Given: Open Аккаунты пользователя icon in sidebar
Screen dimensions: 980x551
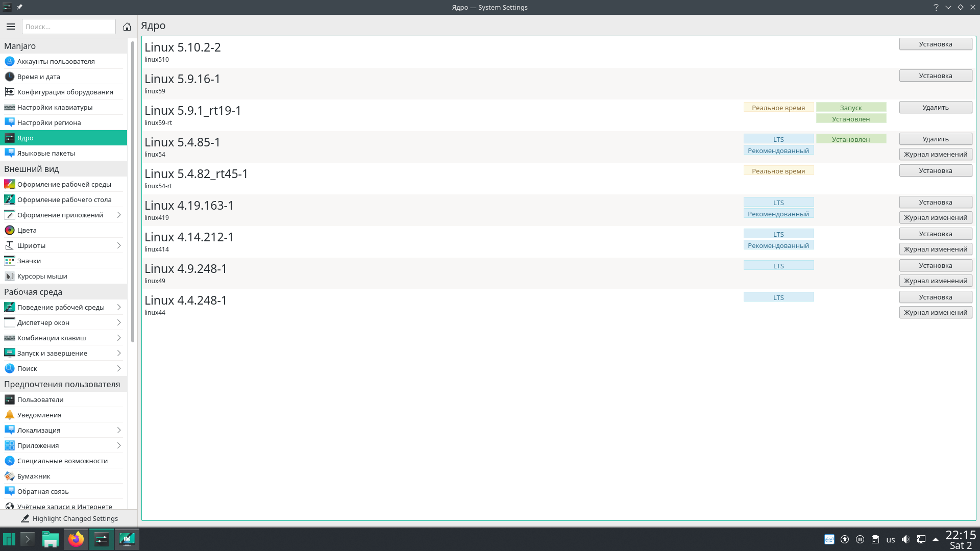Looking at the screenshot, I should click(10, 61).
